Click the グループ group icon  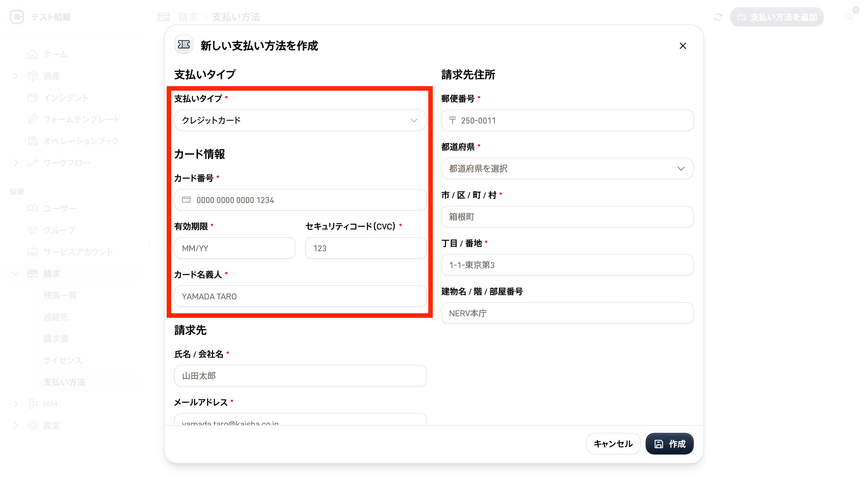point(32,230)
